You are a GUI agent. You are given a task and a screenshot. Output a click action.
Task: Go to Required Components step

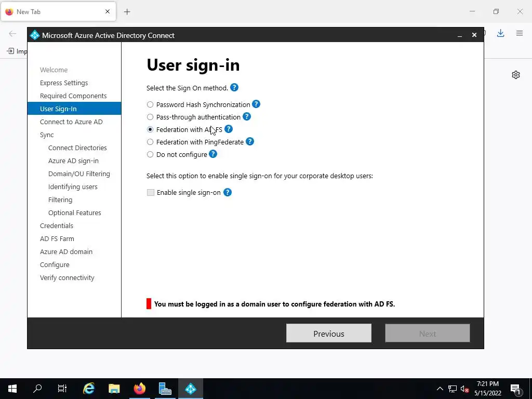coord(73,96)
